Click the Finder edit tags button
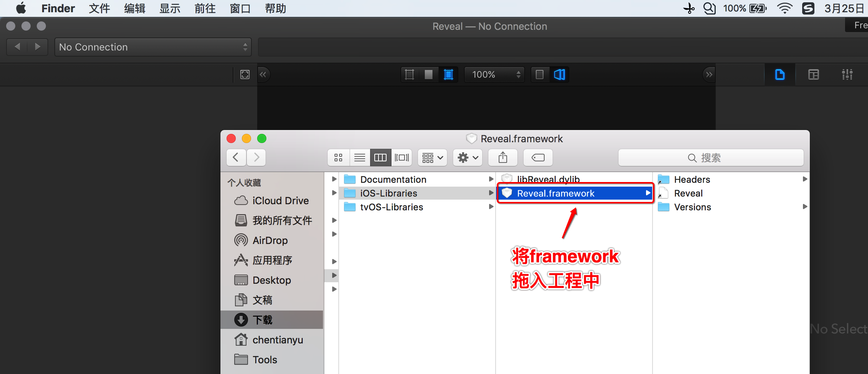 coord(538,158)
